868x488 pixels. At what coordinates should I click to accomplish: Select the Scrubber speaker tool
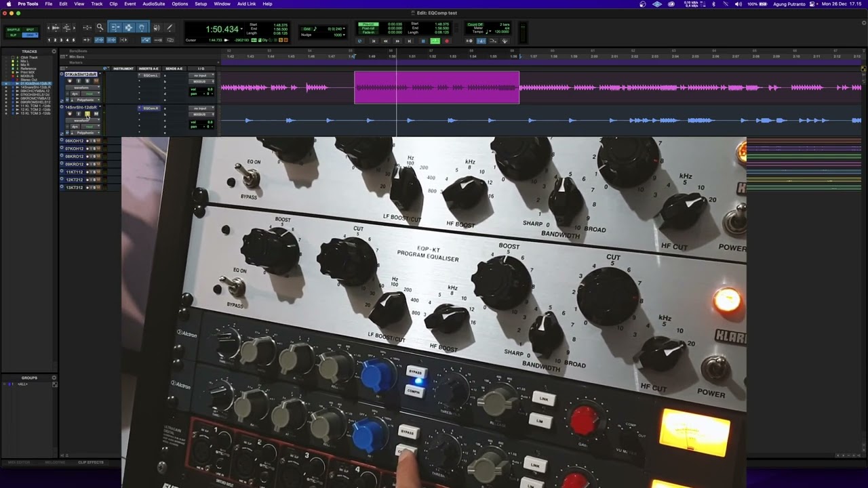[x=157, y=28]
